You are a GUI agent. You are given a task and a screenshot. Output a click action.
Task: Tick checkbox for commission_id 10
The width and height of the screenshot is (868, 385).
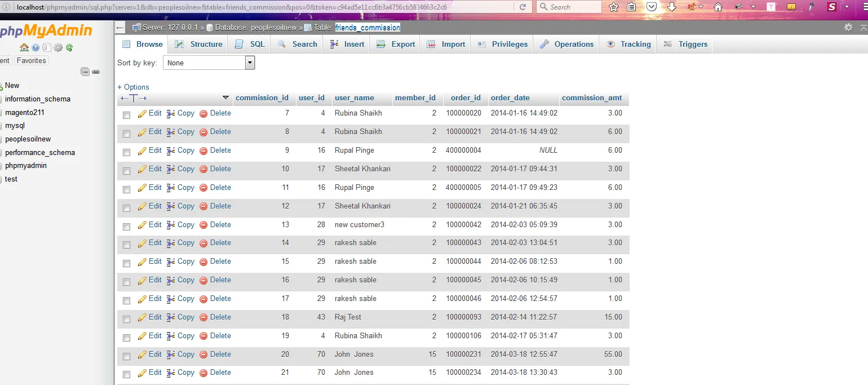pos(126,170)
